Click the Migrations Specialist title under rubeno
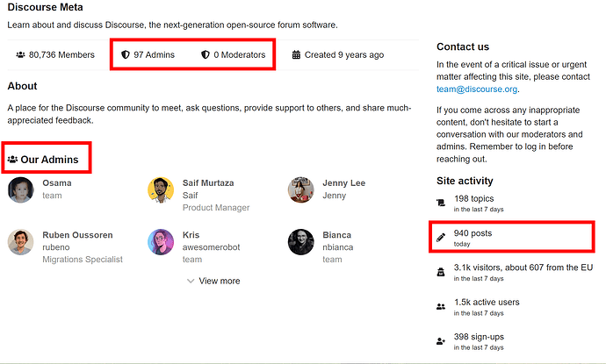The height and width of the screenshot is (364, 606). tap(83, 260)
